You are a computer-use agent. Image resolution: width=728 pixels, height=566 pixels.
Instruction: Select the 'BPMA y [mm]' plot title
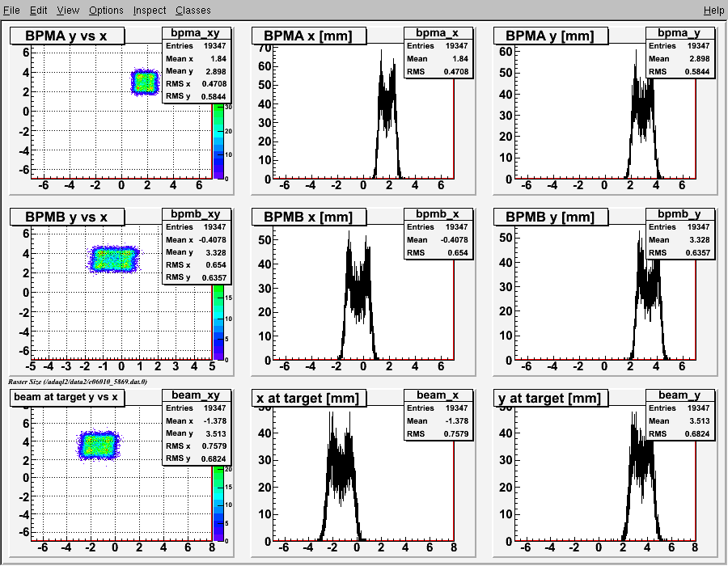(x=551, y=36)
